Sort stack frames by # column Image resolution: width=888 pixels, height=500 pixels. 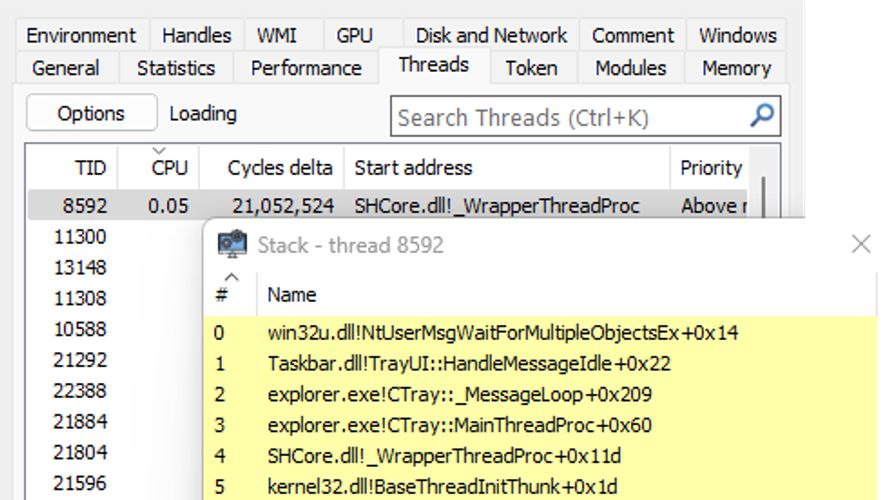(x=229, y=294)
